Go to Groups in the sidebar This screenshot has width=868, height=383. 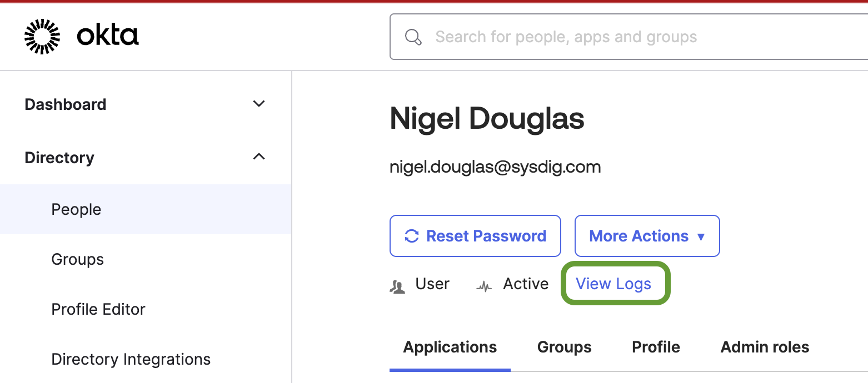[77, 259]
